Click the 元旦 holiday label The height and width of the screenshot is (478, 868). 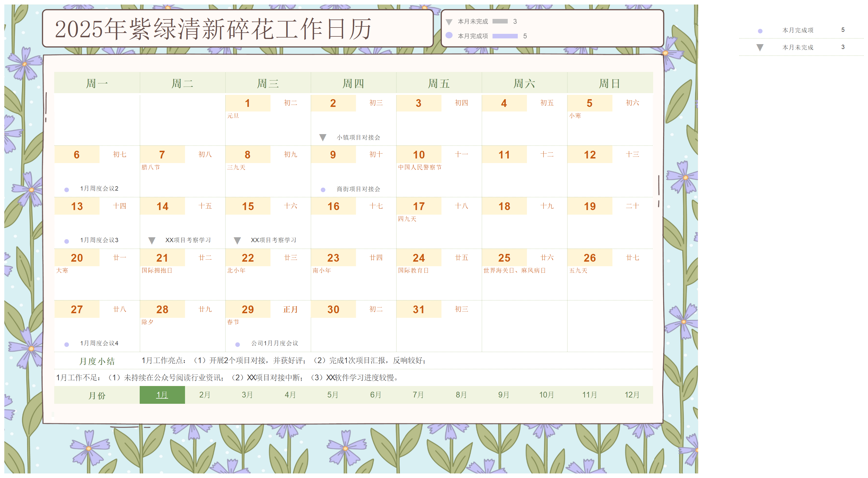[x=233, y=116]
